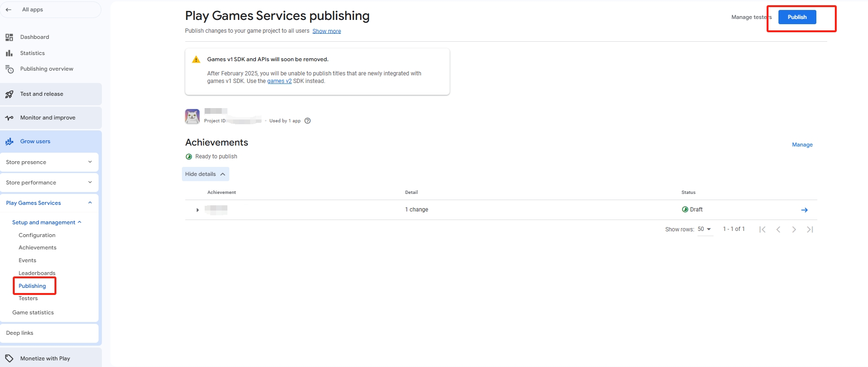This screenshot has height=367, width=868.
Task: Open Achievements in the sidebar
Action: [x=37, y=248]
